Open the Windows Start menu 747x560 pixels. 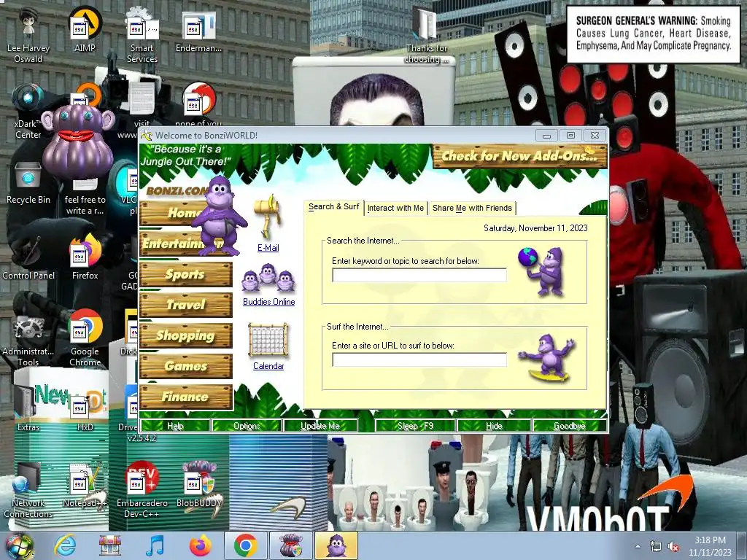point(18,545)
